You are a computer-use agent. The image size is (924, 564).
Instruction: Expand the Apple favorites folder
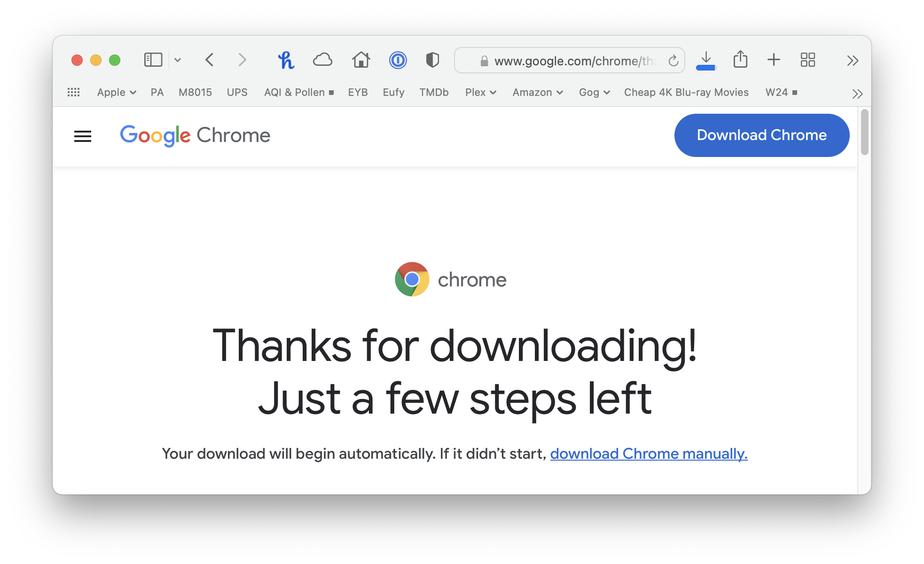pyautogui.click(x=116, y=93)
